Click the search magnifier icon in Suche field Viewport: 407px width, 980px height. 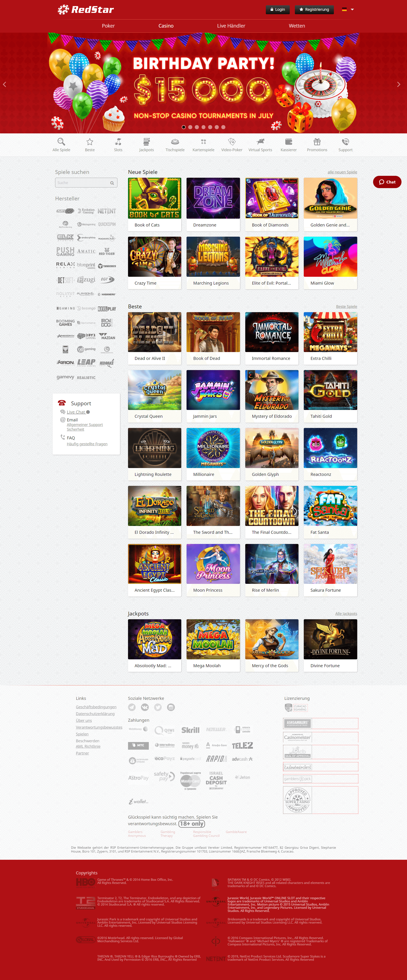click(112, 183)
